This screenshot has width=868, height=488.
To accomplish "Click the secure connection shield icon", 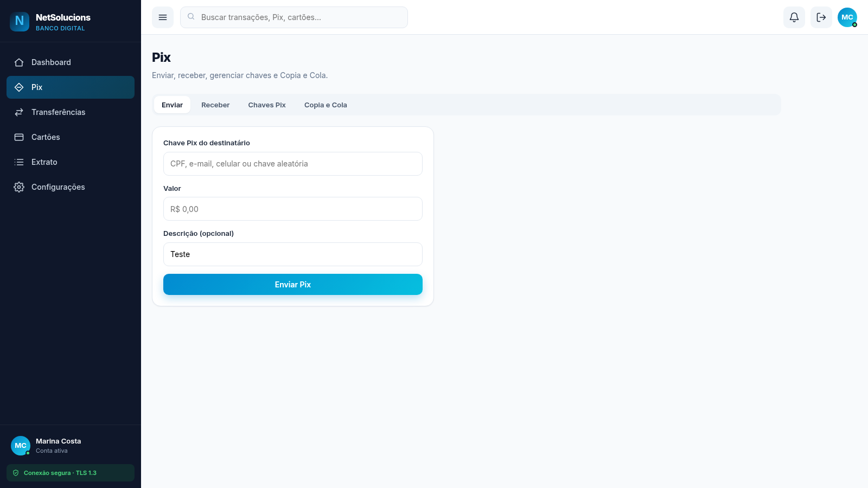I will (16, 473).
